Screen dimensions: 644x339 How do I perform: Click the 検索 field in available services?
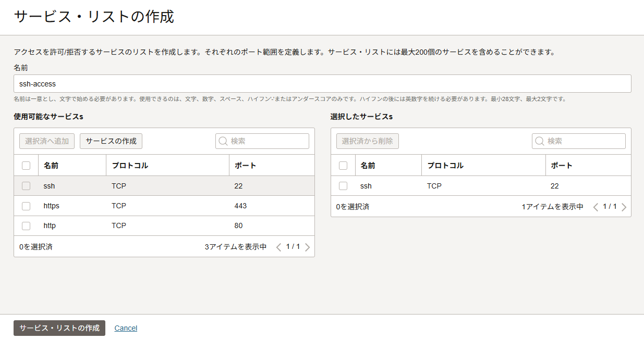coord(267,141)
